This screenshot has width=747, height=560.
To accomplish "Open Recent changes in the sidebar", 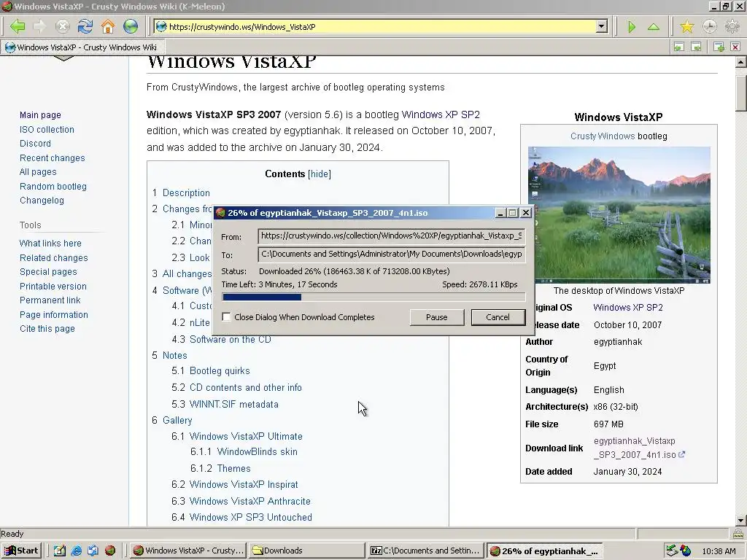I will point(53,157).
